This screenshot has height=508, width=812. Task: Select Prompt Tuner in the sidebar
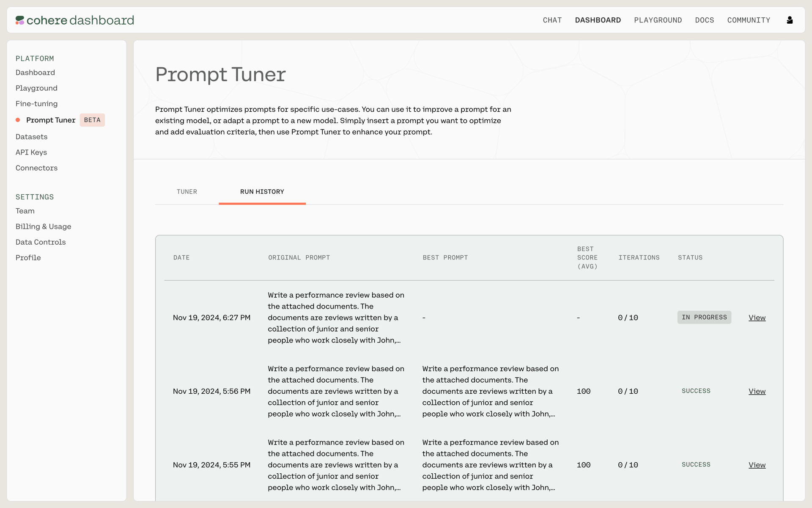[51, 120]
